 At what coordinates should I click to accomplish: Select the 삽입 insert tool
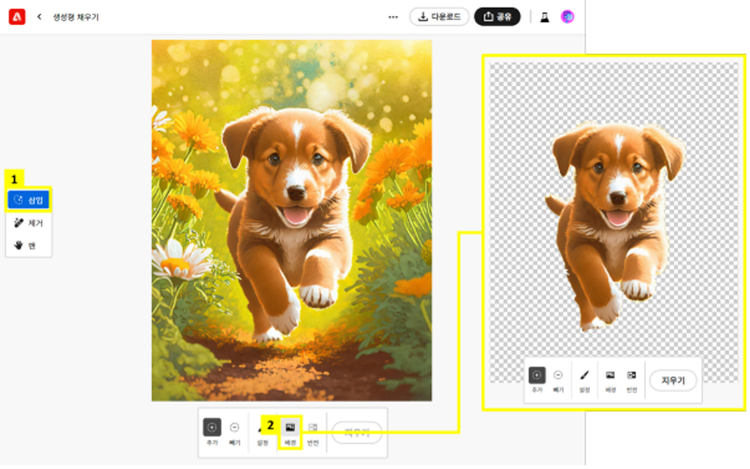pos(28,200)
